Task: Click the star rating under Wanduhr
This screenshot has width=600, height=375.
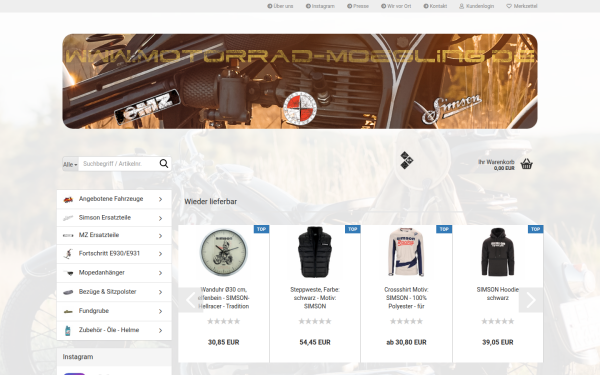Action: 223,321
